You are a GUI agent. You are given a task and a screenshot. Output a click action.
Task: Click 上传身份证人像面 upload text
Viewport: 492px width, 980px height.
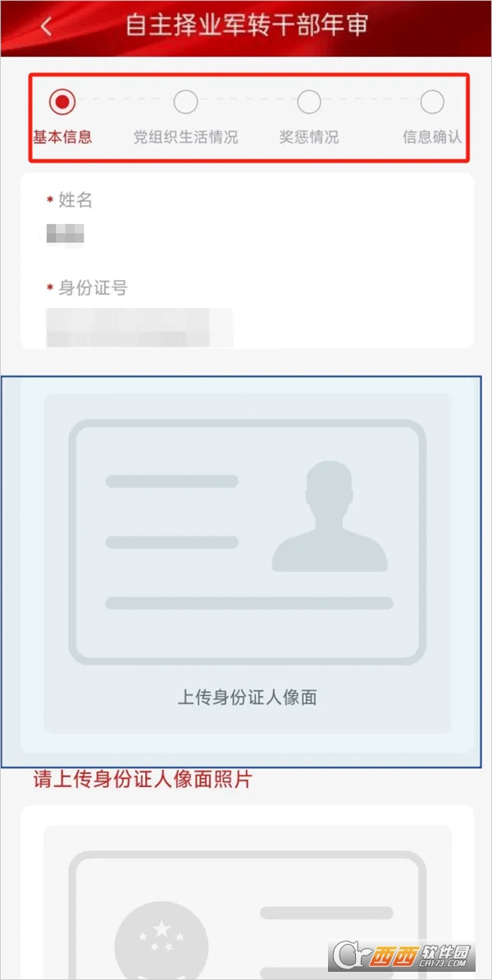pos(248,698)
